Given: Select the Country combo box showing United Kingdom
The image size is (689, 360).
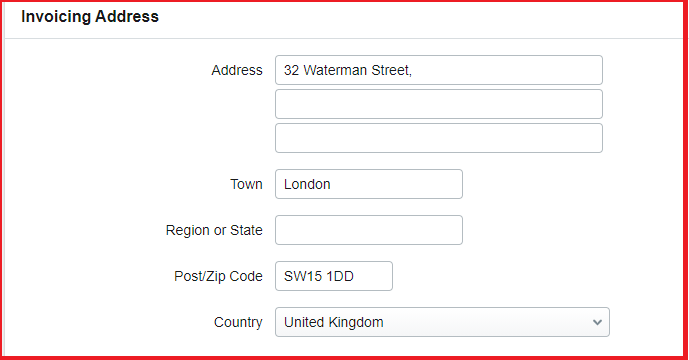Looking at the screenshot, I should click(442, 322).
